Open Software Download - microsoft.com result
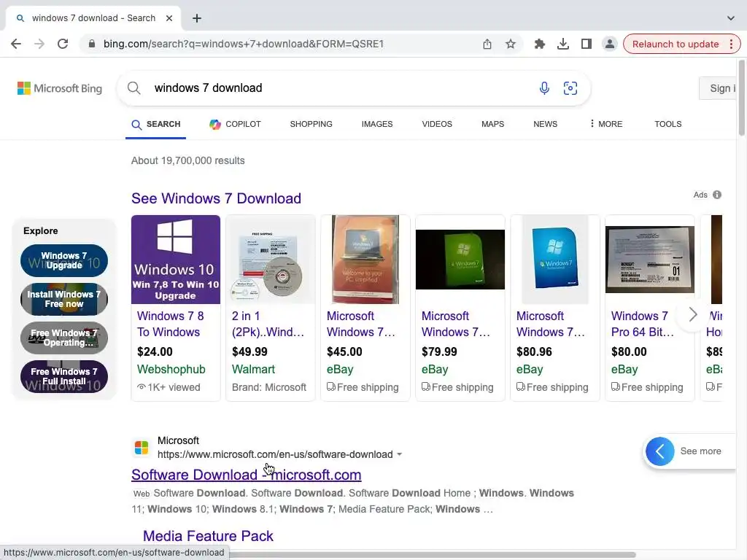The height and width of the screenshot is (560, 747). tap(247, 475)
